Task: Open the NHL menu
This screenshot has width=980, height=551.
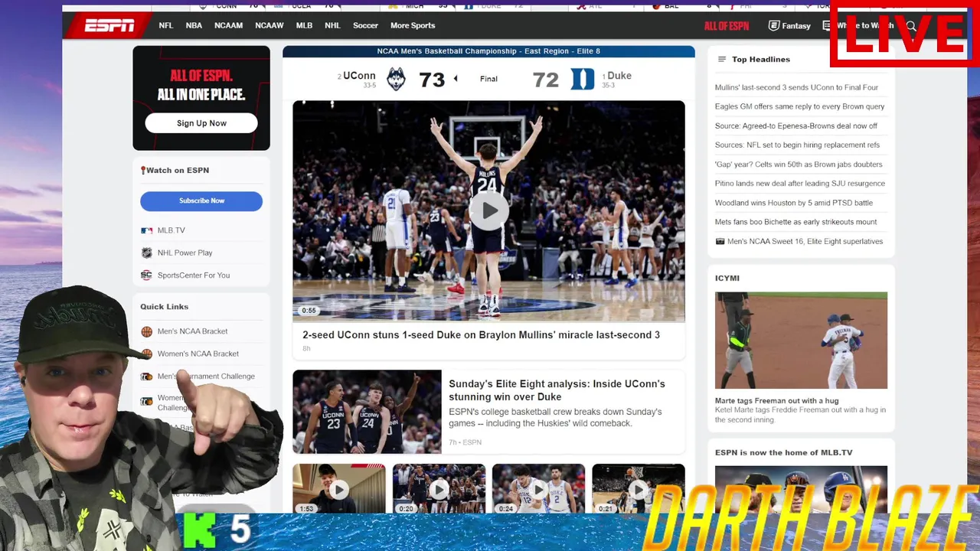Action: 332,25
